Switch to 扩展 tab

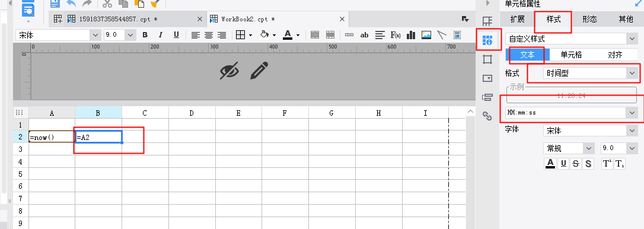coord(518,20)
